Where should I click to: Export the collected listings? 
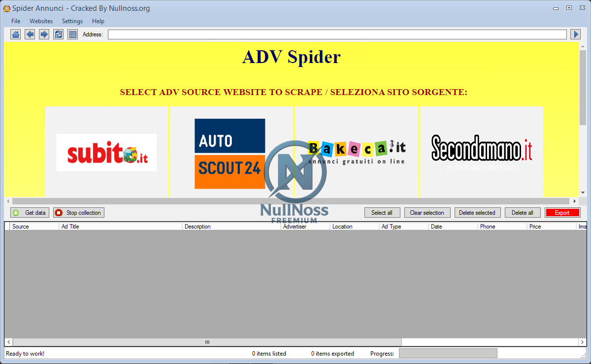click(562, 212)
